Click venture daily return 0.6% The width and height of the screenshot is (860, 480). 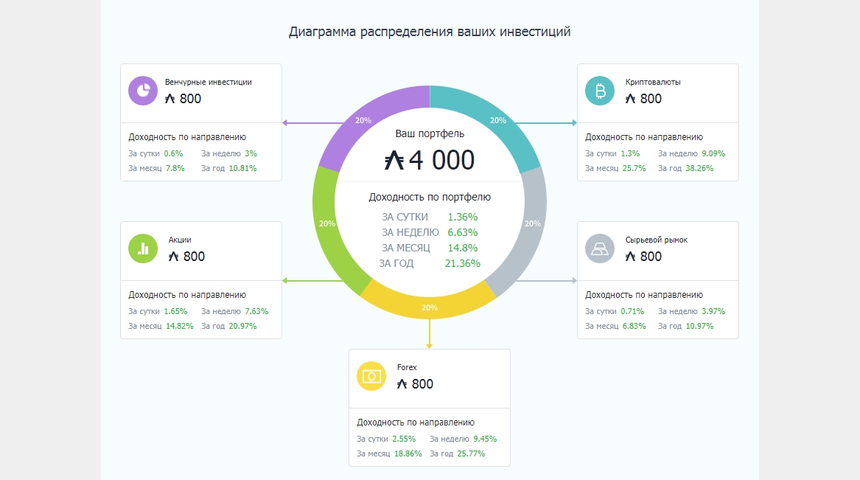173,154
